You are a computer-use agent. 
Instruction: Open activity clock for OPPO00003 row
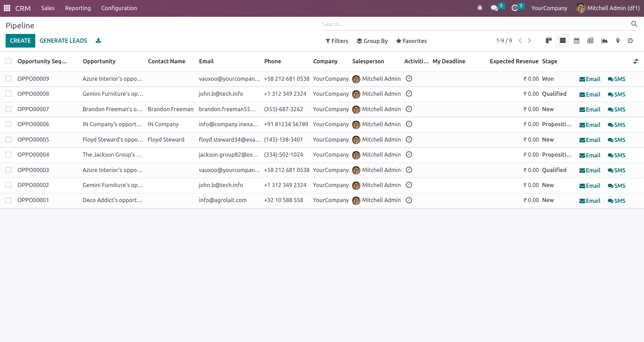[x=409, y=170]
